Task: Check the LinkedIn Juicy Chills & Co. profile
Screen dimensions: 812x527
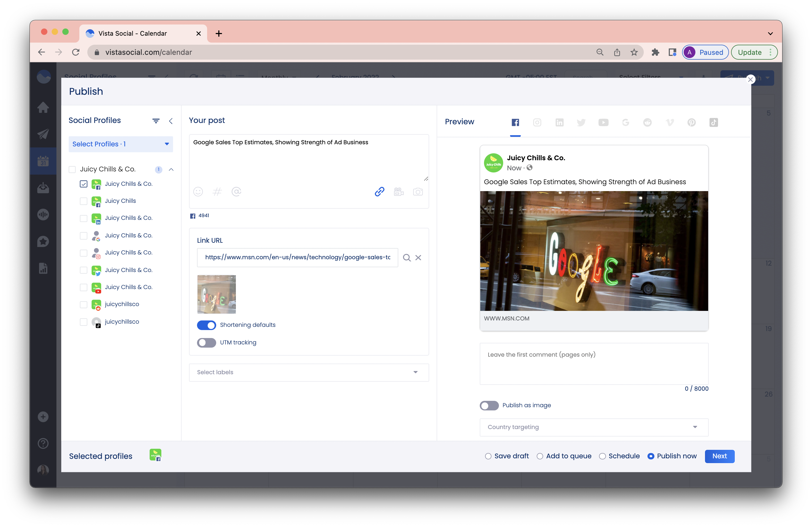Action: click(84, 218)
